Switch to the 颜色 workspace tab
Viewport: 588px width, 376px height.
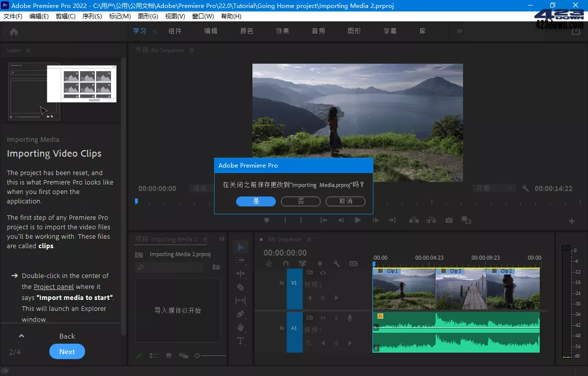coord(246,30)
